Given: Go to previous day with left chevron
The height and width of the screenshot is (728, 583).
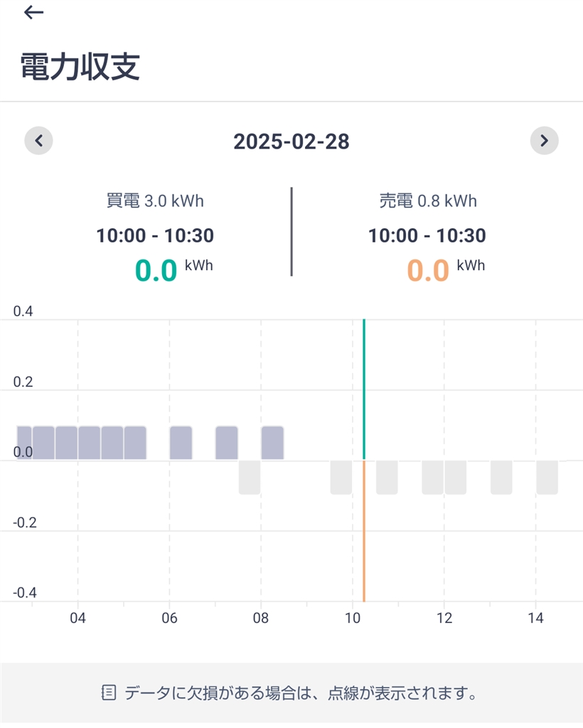Looking at the screenshot, I should coord(39,141).
